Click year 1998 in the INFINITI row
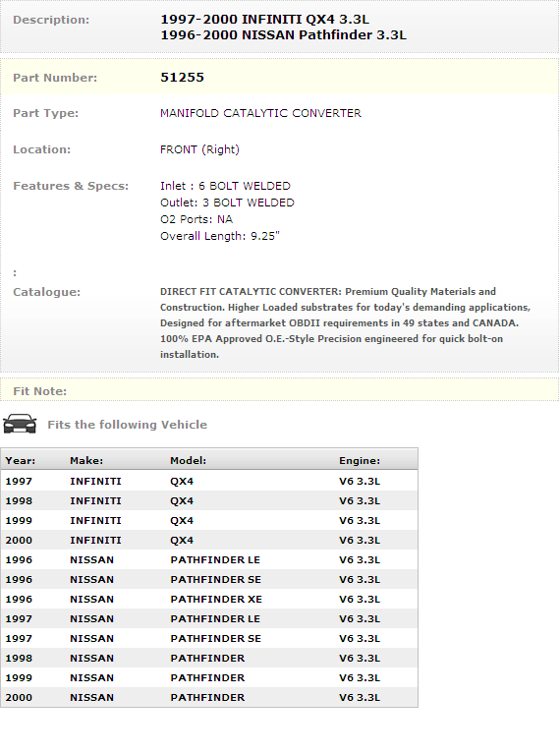This screenshot has height=754, width=560. point(19,501)
